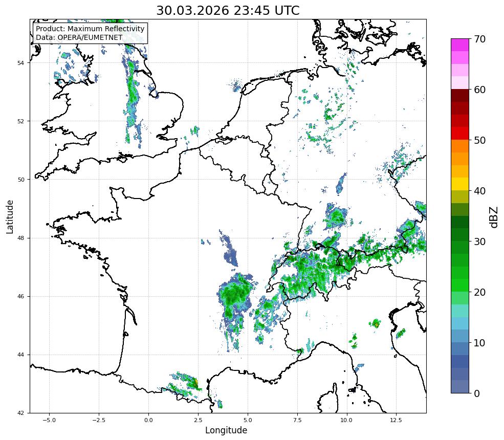Image resolution: width=504 pixels, height=440 pixels.
Task: Click the 60 colorbar tick label
Action: tap(479, 90)
